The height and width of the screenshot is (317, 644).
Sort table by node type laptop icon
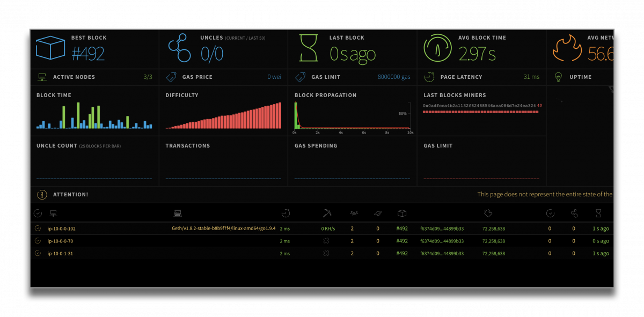(x=178, y=213)
